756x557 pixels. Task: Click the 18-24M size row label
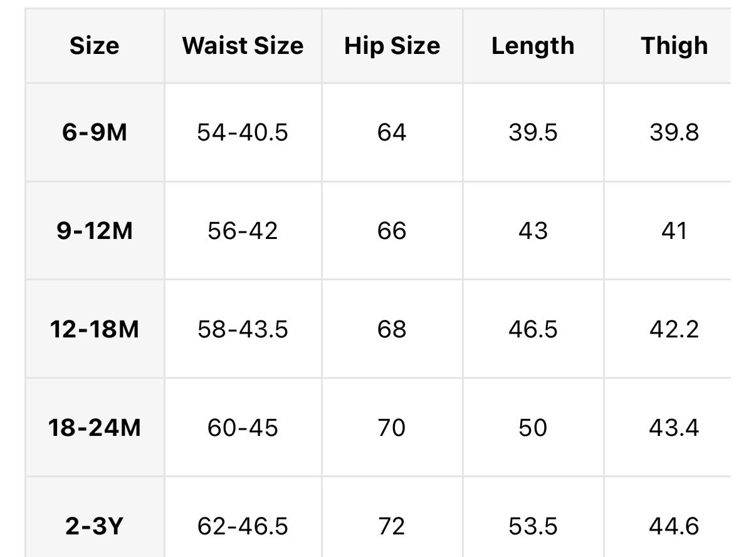click(94, 427)
